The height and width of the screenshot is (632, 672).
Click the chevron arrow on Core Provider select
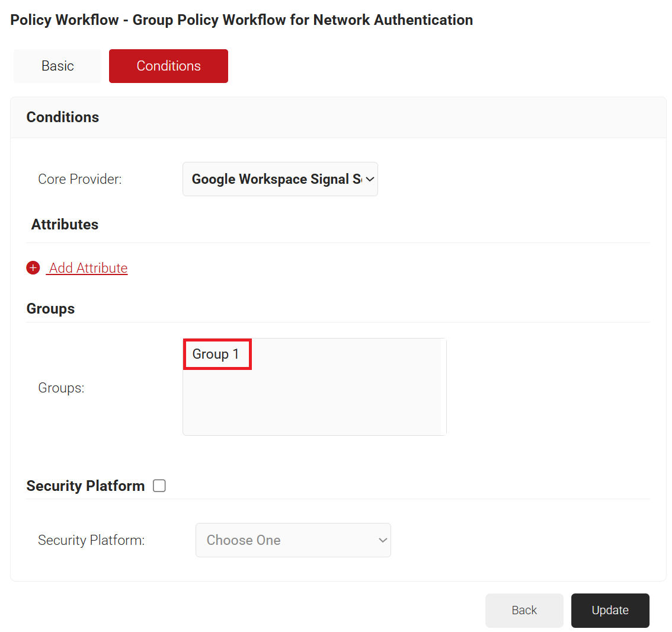370,179
